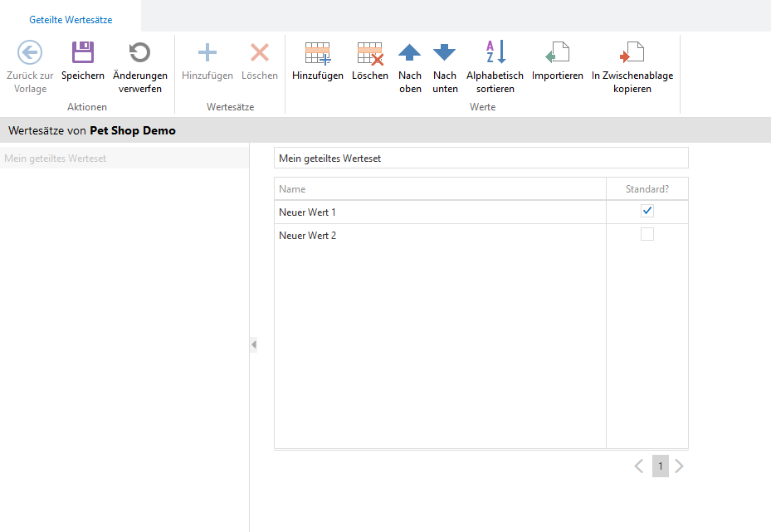Click Hinzufügen in the Werte group
Viewport: 771px width, 532px height.
317,54
